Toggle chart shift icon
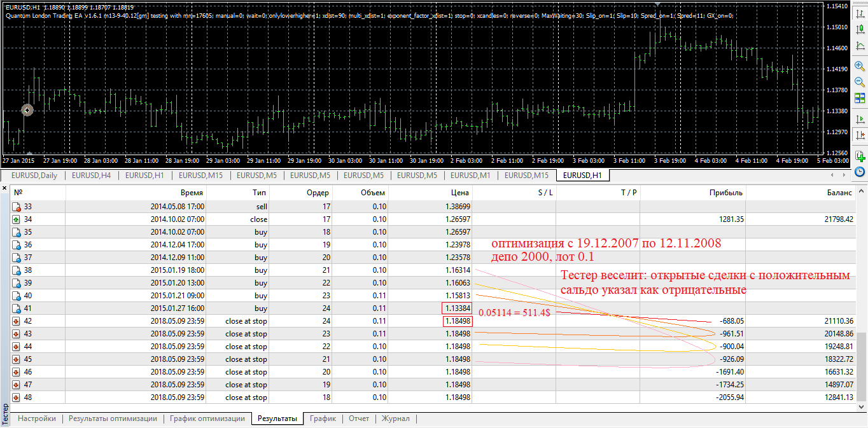Viewport: 868px width, 428px height. [860, 135]
